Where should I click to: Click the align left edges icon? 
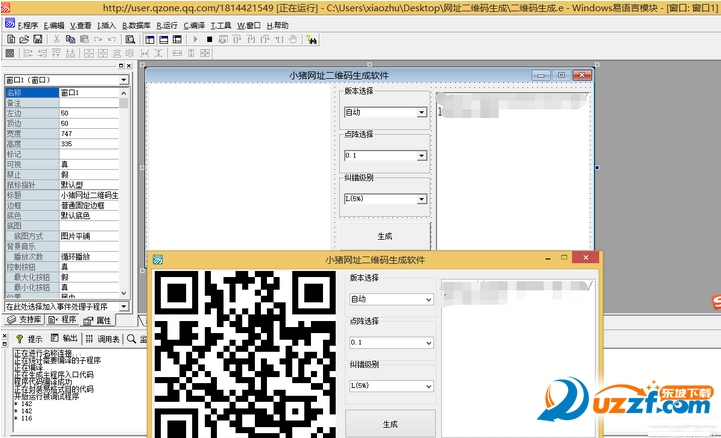click(x=28, y=53)
